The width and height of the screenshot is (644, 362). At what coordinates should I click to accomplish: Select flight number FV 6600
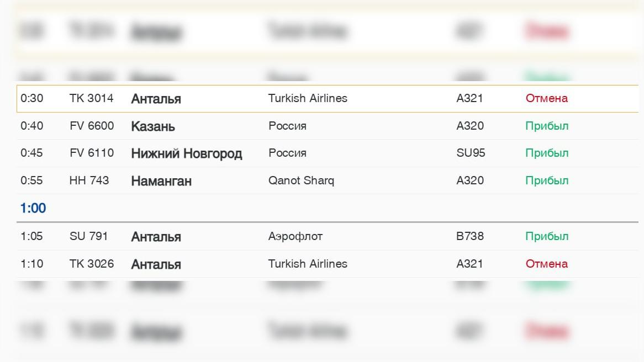point(92,126)
